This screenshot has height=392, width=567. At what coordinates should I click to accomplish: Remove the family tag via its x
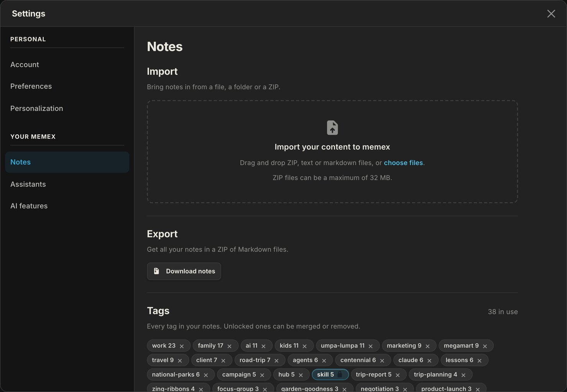tap(229, 346)
